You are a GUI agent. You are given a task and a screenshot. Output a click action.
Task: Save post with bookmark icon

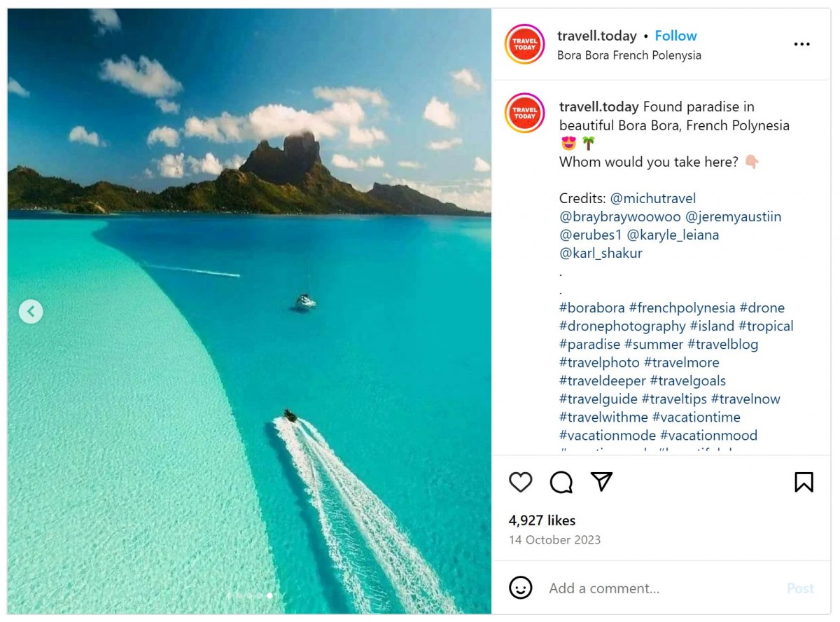click(x=804, y=482)
